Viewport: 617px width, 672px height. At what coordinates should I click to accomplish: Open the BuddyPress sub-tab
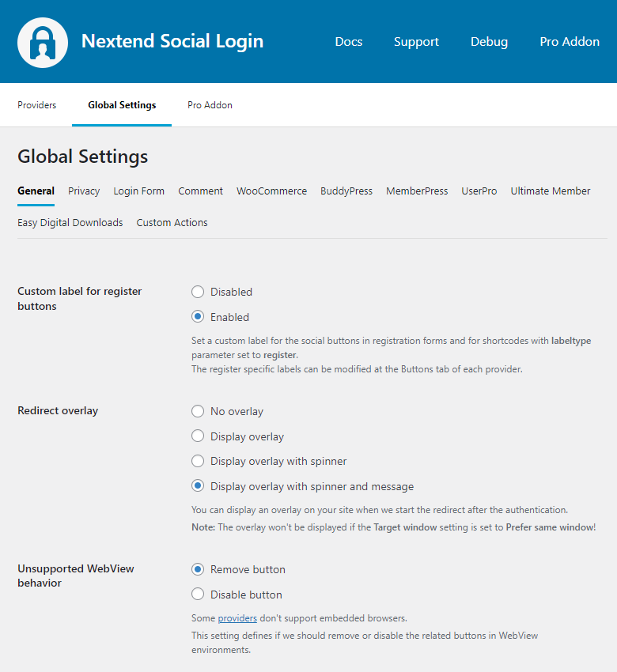click(346, 191)
